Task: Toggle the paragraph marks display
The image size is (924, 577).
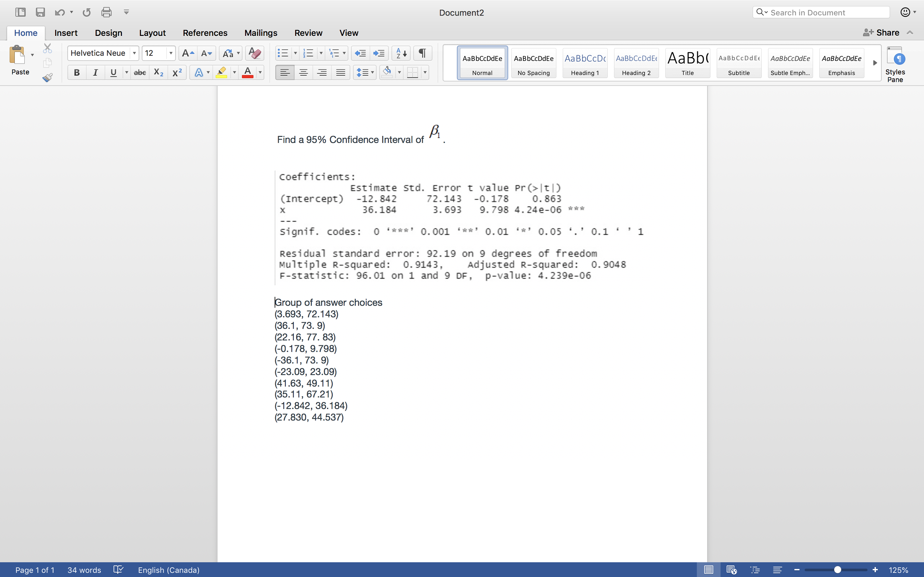Action: [x=422, y=53]
